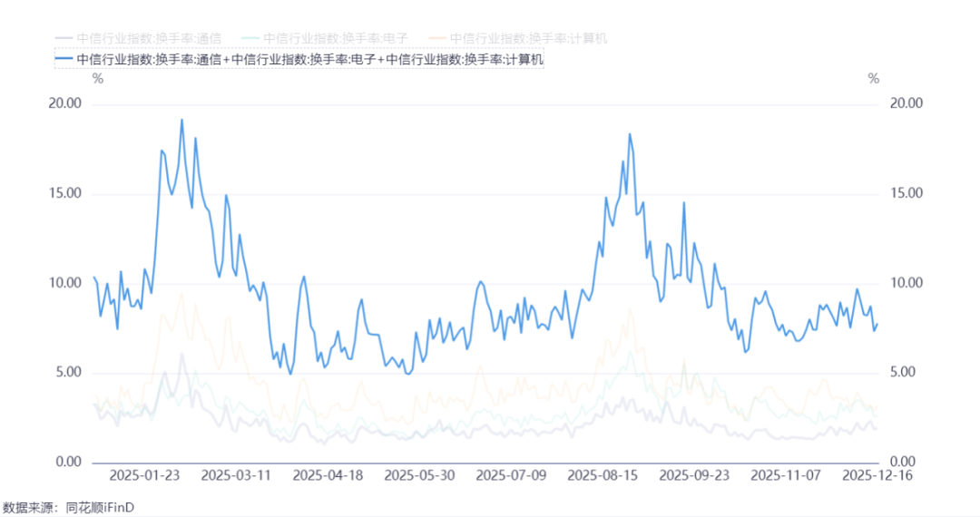Click left axis value 15.00
Image resolution: width=980 pixels, height=517 pixels.
[65, 193]
